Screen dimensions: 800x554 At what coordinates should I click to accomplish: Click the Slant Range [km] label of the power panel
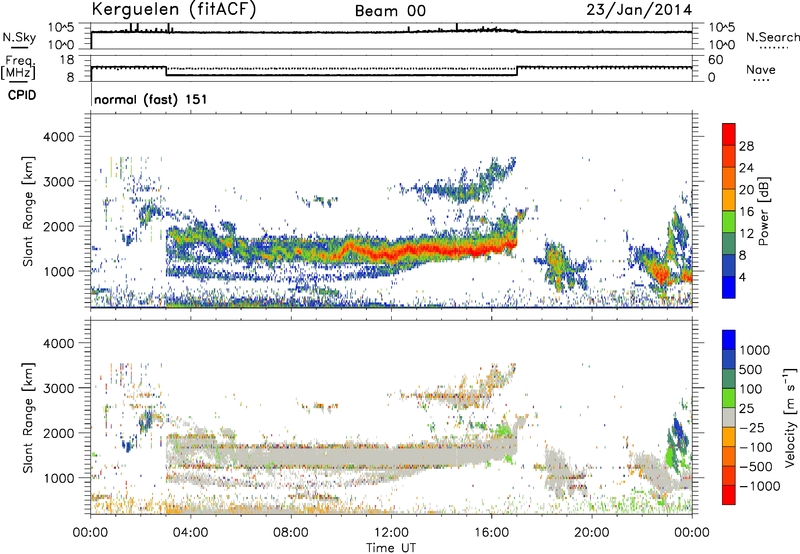(28, 211)
